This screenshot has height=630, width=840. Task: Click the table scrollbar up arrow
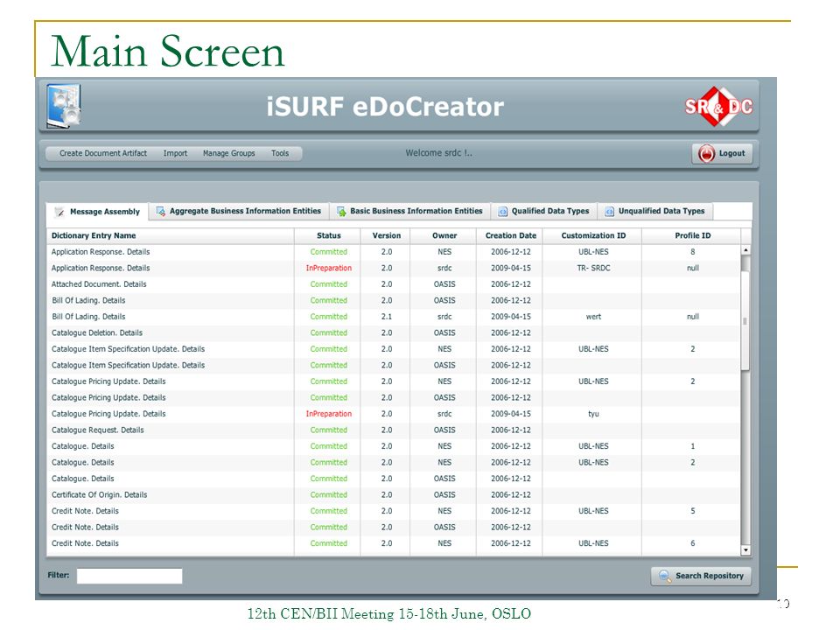click(x=745, y=250)
